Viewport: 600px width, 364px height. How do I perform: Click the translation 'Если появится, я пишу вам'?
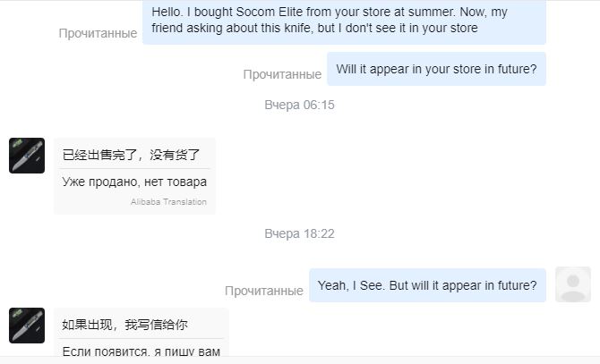141,351
